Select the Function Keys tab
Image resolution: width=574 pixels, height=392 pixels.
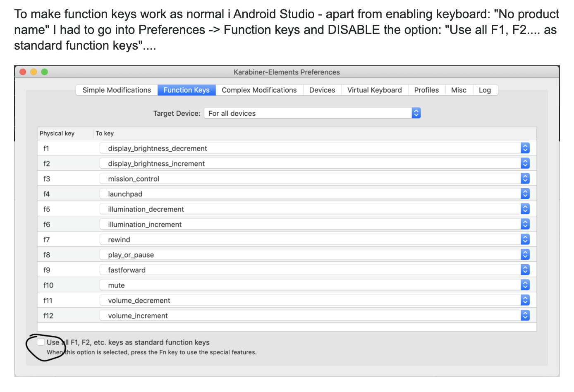(x=187, y=90)
